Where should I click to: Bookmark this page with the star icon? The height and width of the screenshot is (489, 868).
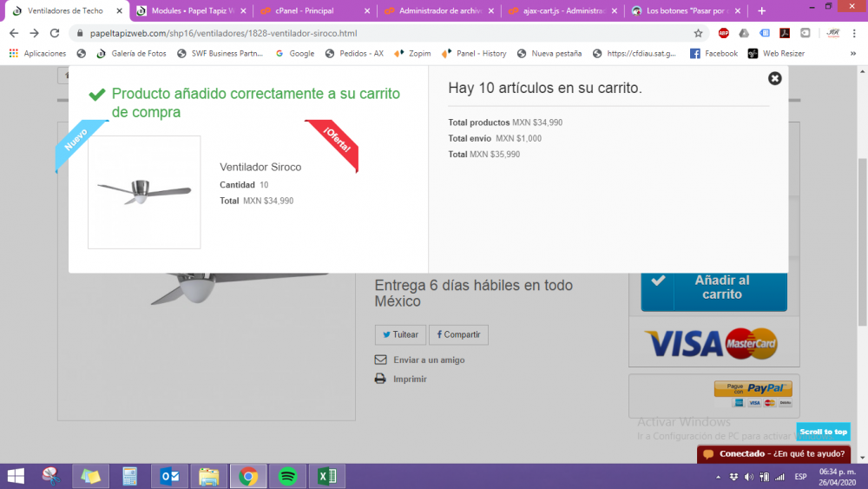698,33
